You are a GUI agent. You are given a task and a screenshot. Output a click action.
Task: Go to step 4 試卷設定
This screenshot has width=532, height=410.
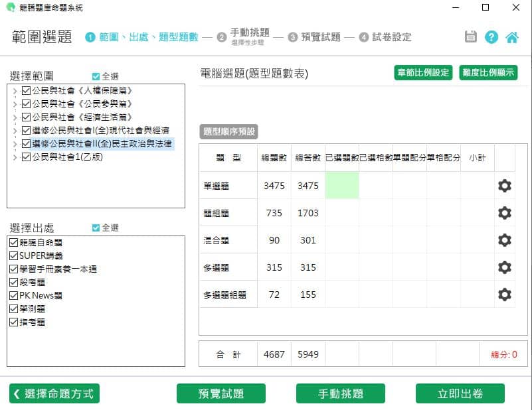click(385, 37)
